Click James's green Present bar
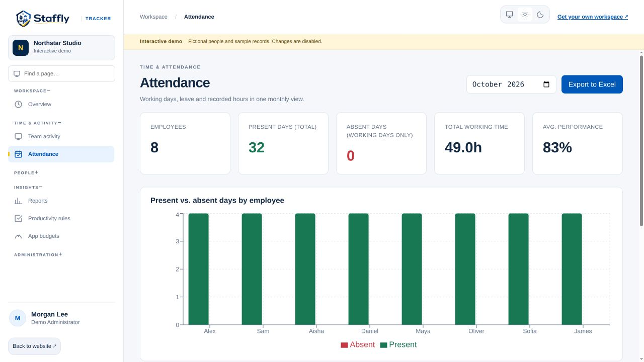 point(572,269)
